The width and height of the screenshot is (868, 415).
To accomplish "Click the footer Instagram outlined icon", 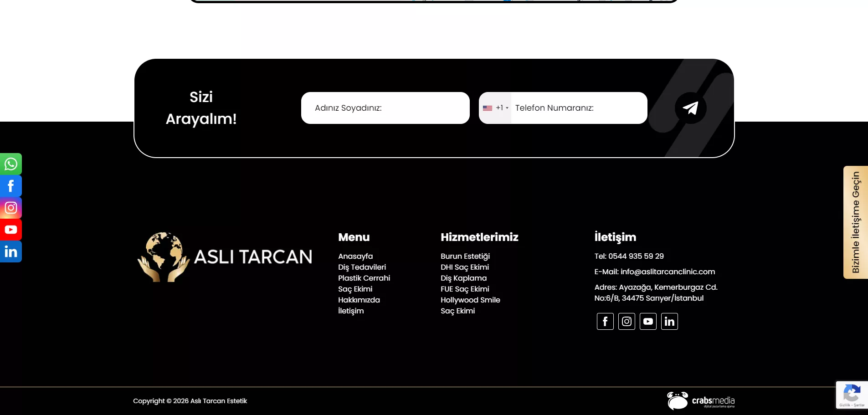I will 627,321.
